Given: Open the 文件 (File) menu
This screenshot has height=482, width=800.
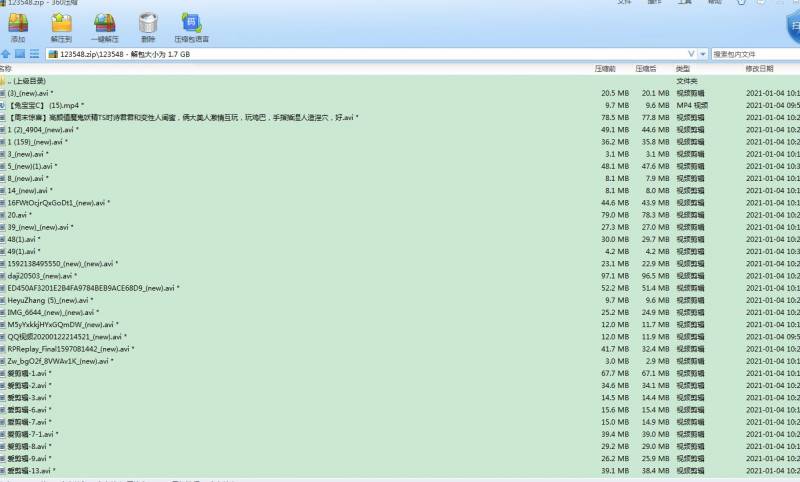Looking at the screenshot, I should point(625,2).
